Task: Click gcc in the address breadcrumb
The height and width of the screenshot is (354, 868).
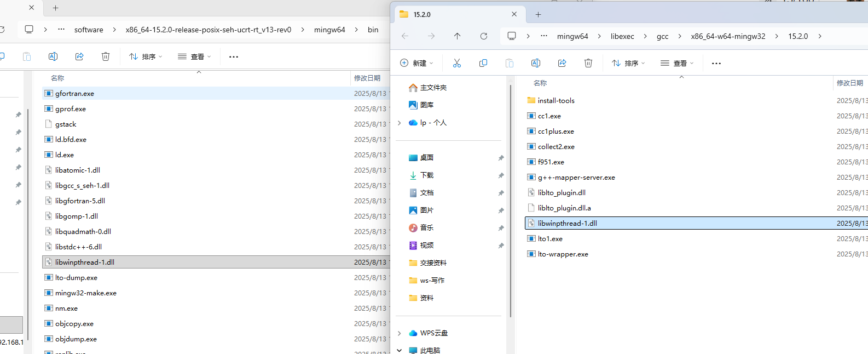Action: [662, 36]
